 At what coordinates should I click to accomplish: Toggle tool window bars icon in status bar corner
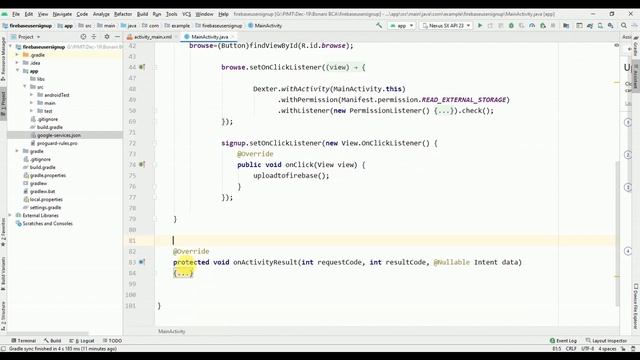[x=4, y=349]
